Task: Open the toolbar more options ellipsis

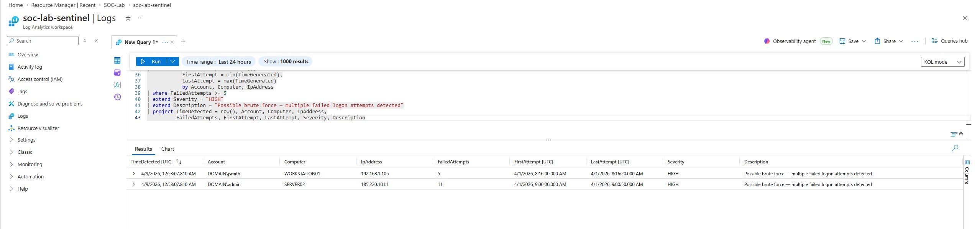Action: coord(915,41)
